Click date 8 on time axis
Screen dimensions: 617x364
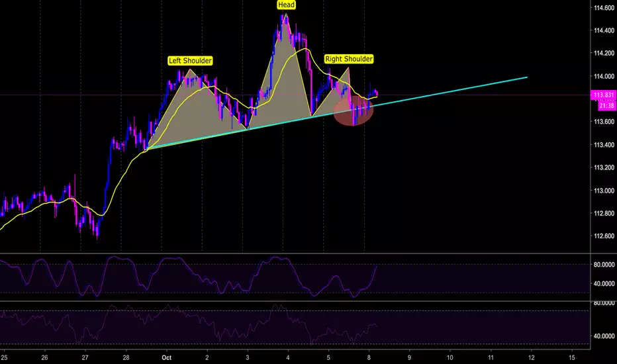tap(369, 357)
